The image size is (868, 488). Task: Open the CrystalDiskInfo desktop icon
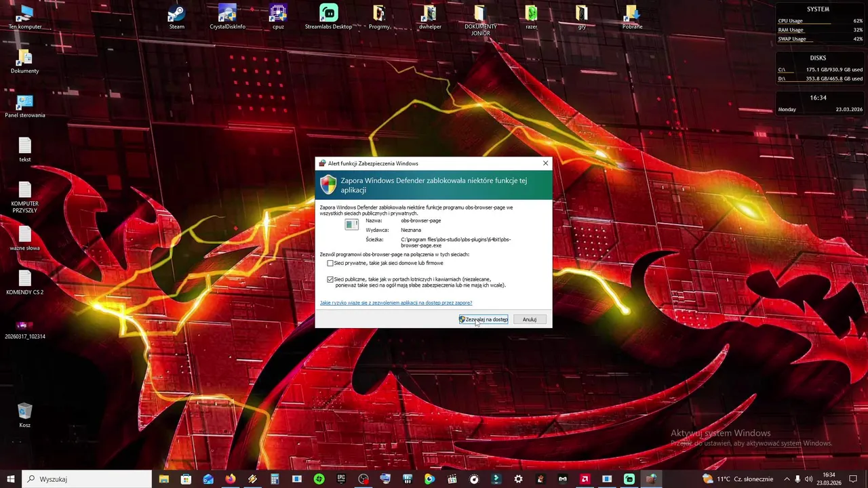coord(227,17)
